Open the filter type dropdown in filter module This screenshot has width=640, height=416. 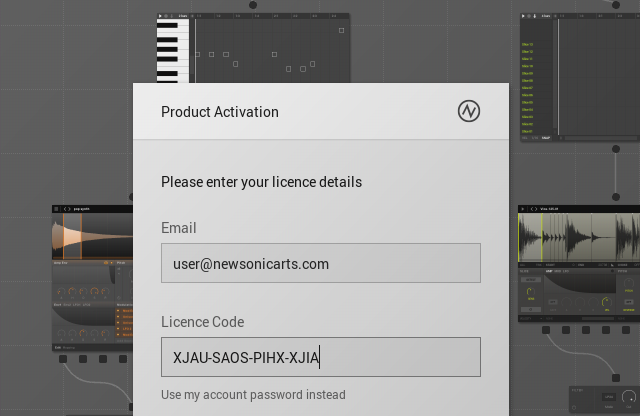(x=609, y=397)
